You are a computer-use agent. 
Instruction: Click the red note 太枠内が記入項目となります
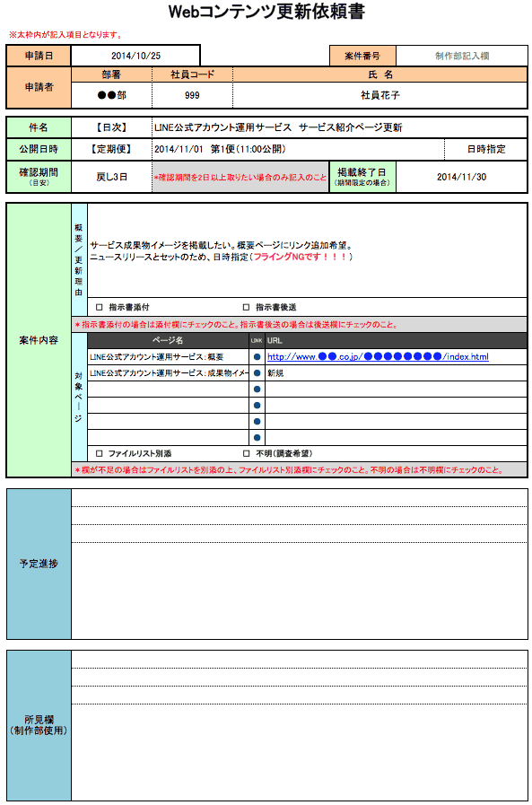point(65,35)
